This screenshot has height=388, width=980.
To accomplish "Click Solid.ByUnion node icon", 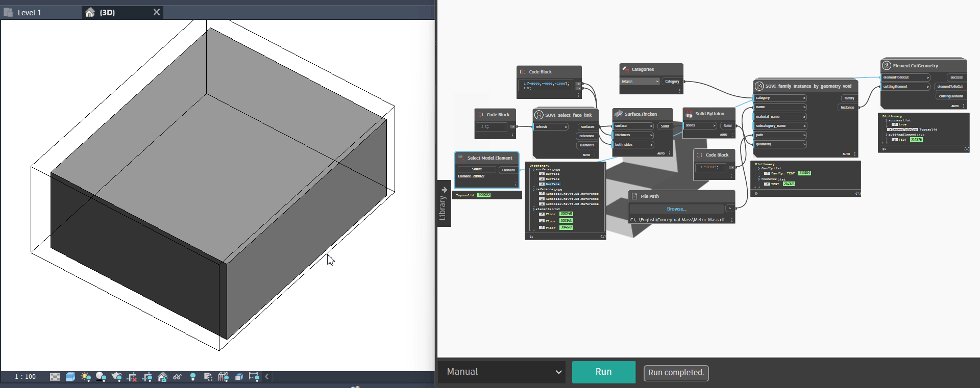I will (689, 113).
